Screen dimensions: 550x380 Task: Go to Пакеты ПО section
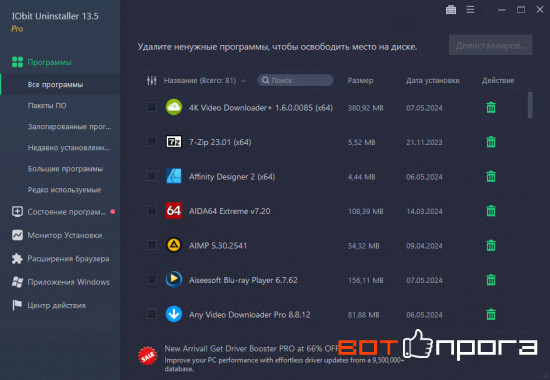(x=47, y=105)
